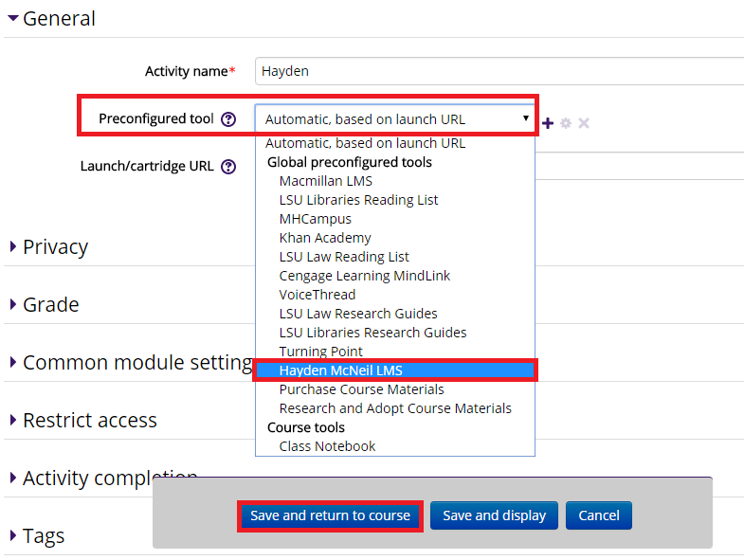Select VoiceThread from the tool list
This screenshot has height=560, width=744.
395,295
